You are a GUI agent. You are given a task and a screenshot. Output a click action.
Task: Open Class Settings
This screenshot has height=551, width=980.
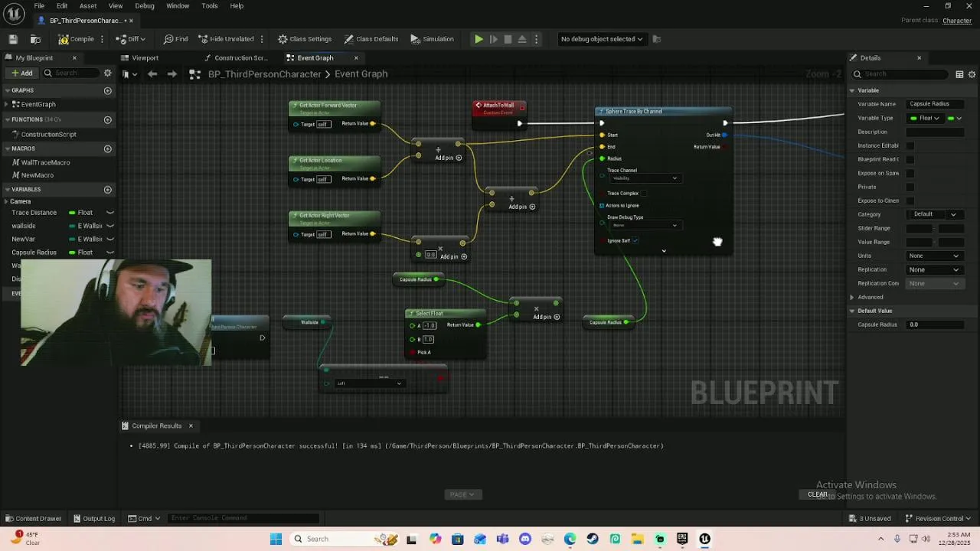pos(305,39)
